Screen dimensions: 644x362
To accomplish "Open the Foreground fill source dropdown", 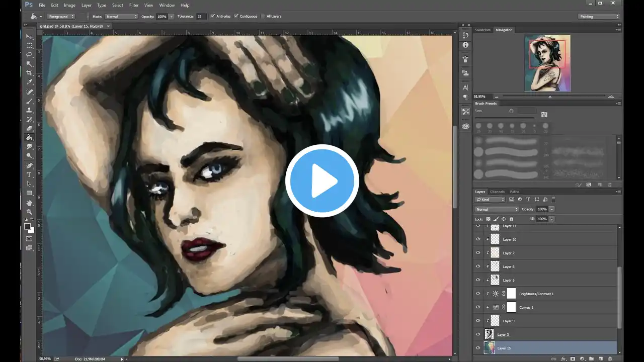I will click(61, 16).
